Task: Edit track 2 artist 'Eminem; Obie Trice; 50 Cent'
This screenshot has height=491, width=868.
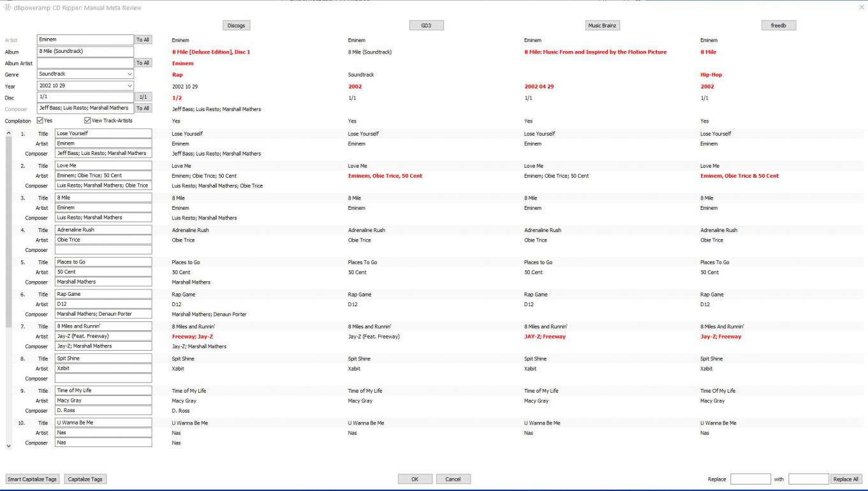Action: pos(103,175)
